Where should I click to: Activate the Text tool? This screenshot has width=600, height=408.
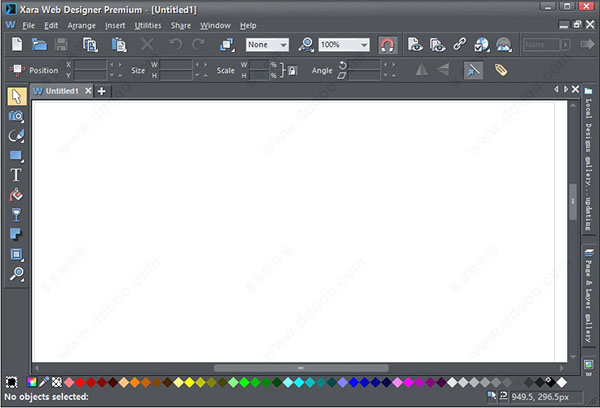tap(16, 175)
